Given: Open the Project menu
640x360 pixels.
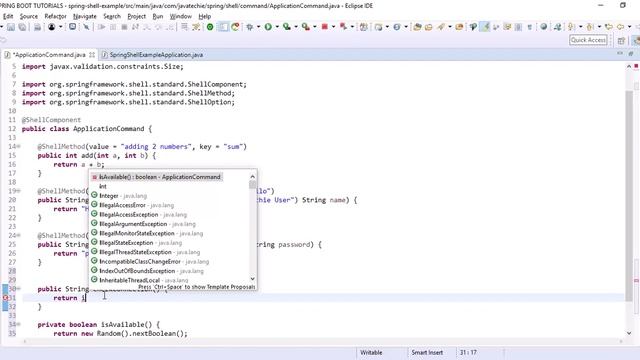Looking at the screenshot, I should coord(136,16).
